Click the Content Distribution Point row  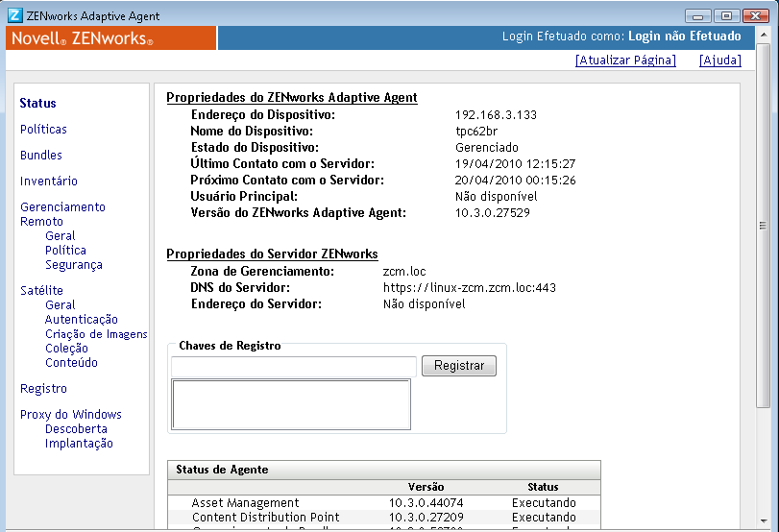(x=384, y=517)
